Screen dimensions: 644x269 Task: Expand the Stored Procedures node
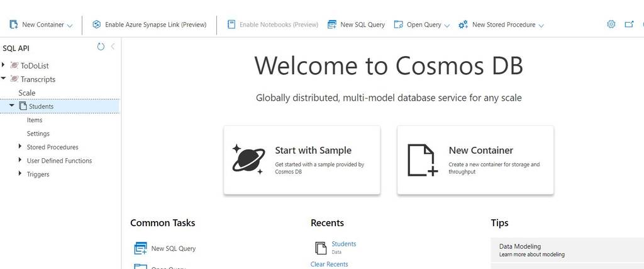[x=20, y=146]
